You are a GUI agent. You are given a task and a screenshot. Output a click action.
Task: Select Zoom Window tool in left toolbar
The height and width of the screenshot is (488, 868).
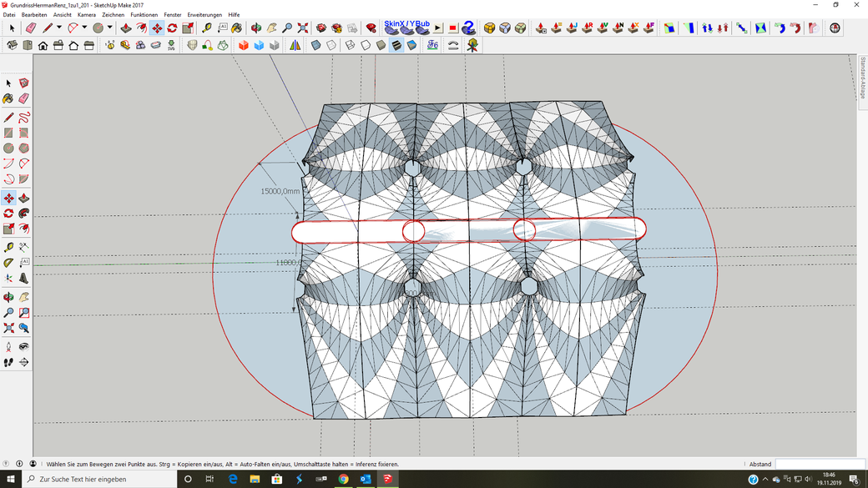coord(24,313)
